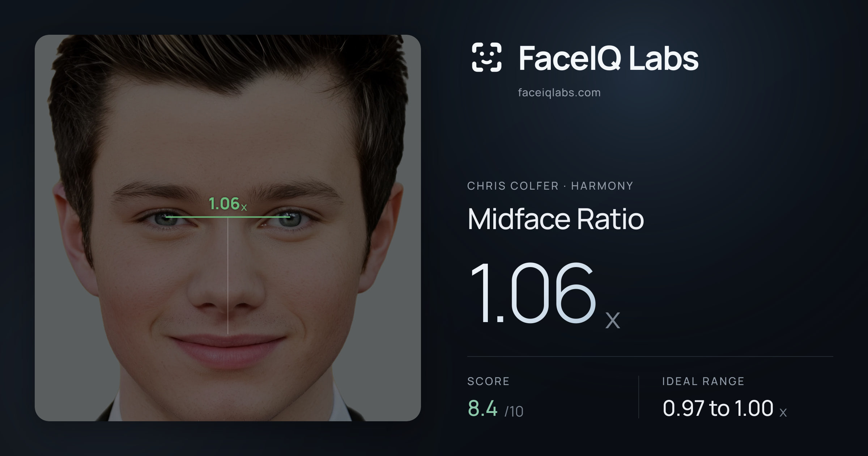Select the '0.97 to 1.00' range value
Screen dimensions: 868x456
[718, 409]
